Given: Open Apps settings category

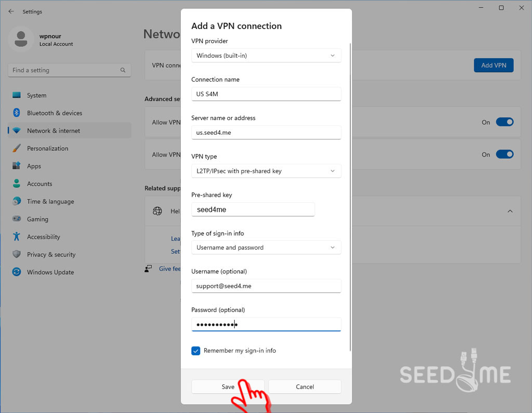Looking at the screenshot, I should pos(69,166).
